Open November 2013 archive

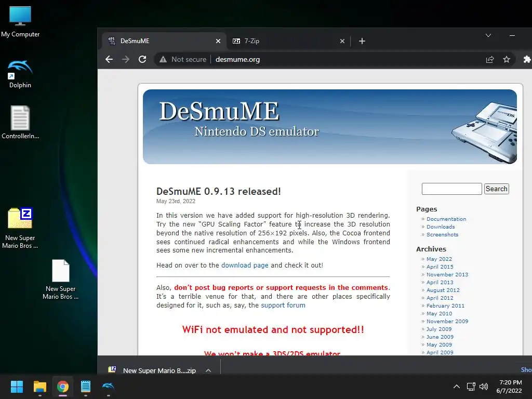(x=447, y=275)
